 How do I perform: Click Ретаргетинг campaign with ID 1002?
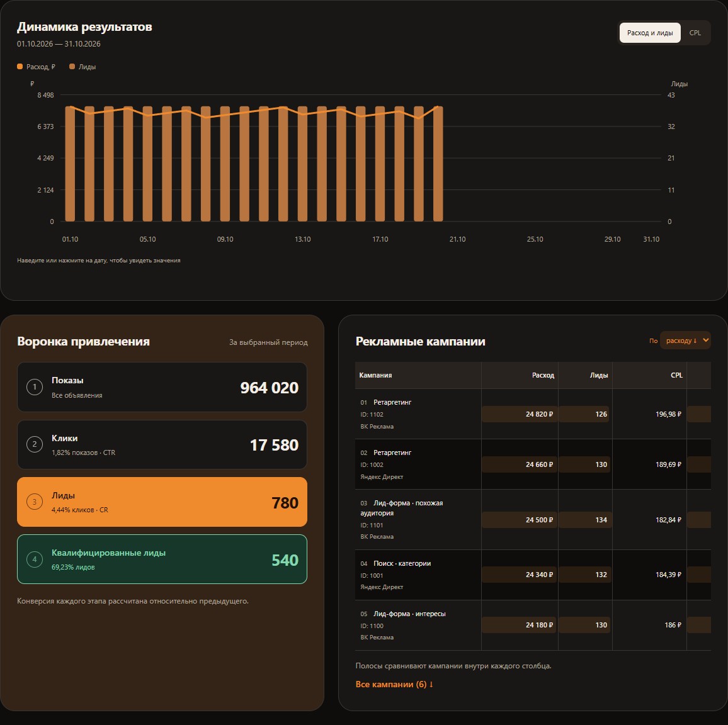[392, 452]
